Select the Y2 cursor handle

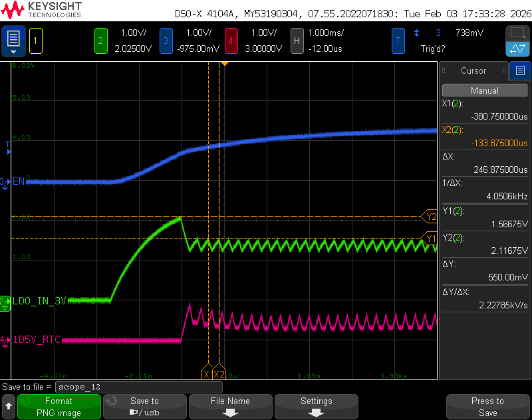(429, 216)
